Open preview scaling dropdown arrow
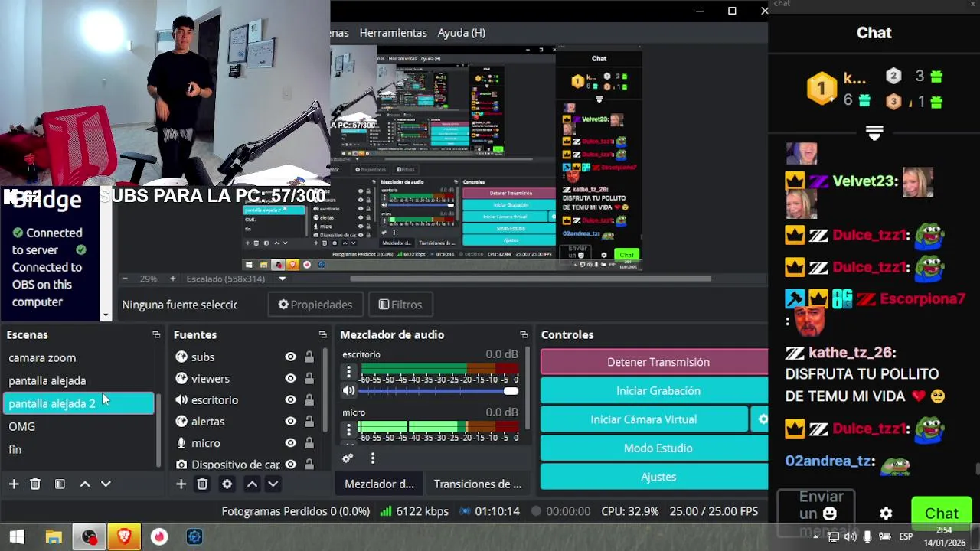The height and width of the screenshot is (551, 980). click(283, 279)
